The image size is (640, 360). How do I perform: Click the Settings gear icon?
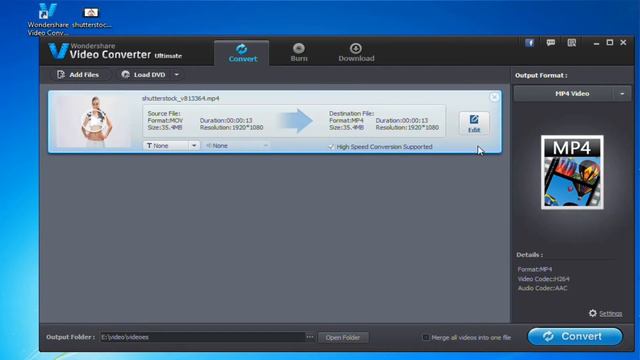pyautogui.click(x=593, y=313)
